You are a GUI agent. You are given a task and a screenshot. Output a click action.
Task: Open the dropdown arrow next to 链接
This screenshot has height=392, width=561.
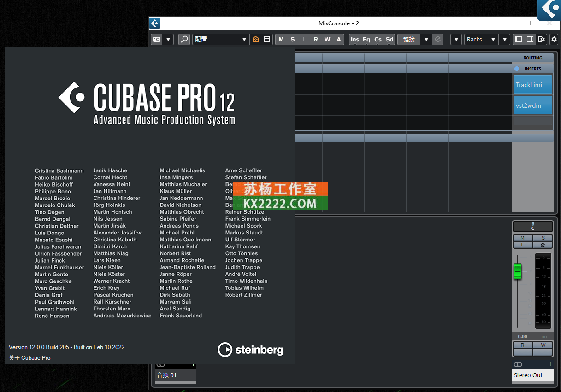tap(427, 40)
